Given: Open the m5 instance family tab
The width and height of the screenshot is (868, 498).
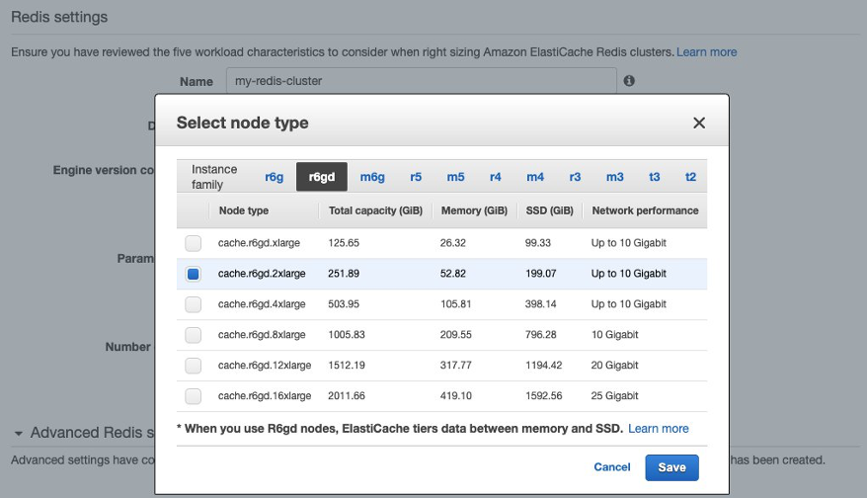Looking at the screenshot, I should [455, 177].
